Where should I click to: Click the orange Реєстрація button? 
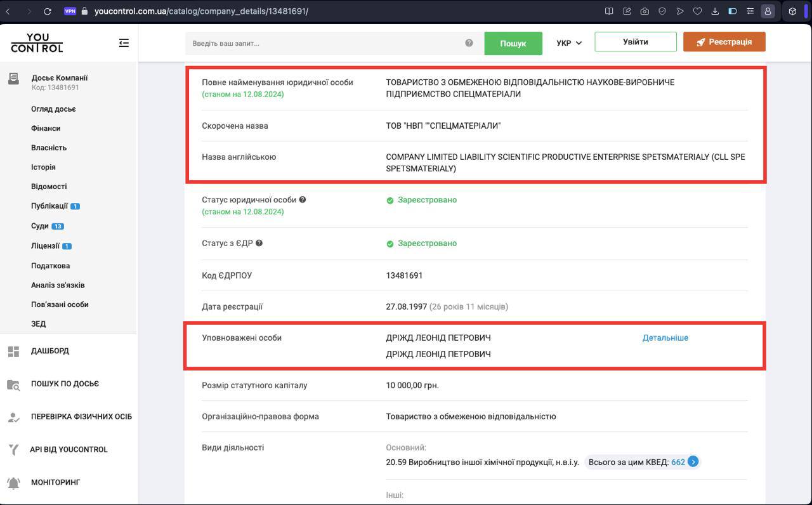pyautogui.click(x=724, y=42)
